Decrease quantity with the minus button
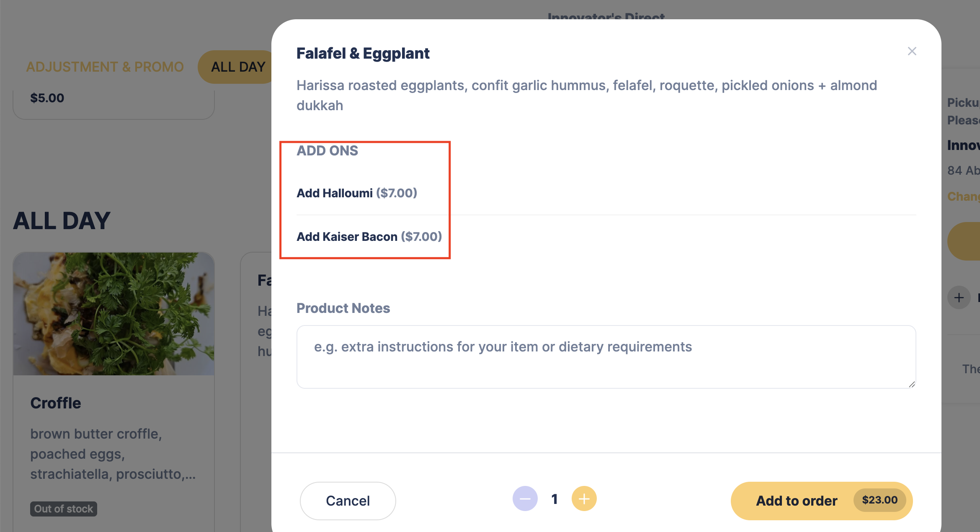980x532 pixels. [x=525, y=498]
